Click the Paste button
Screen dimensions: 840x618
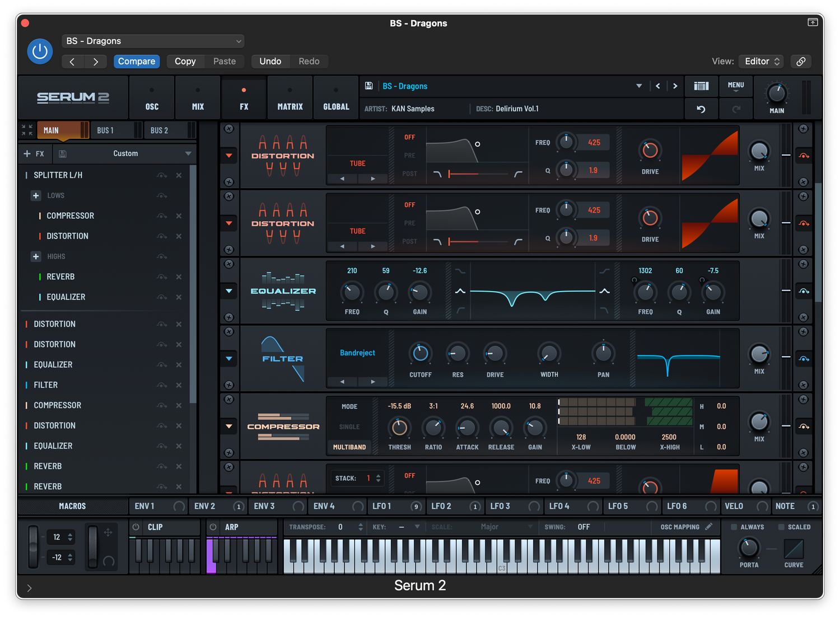click(x=225, y=62)
